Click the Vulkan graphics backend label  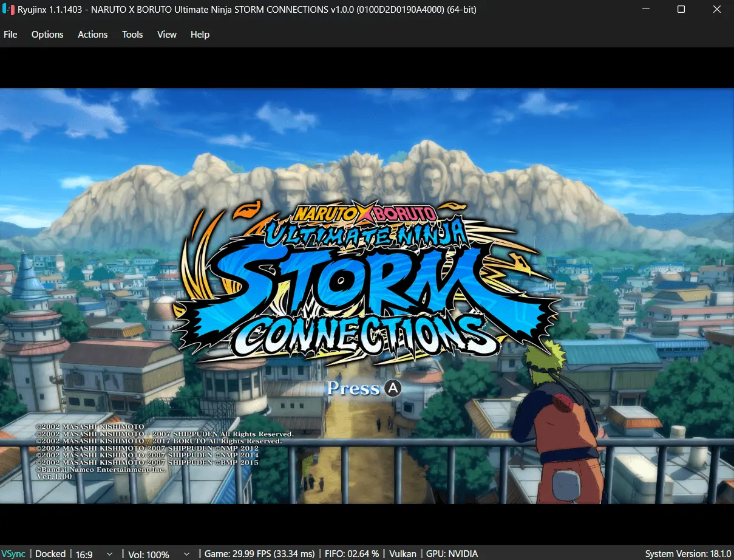tap(402, 554)
